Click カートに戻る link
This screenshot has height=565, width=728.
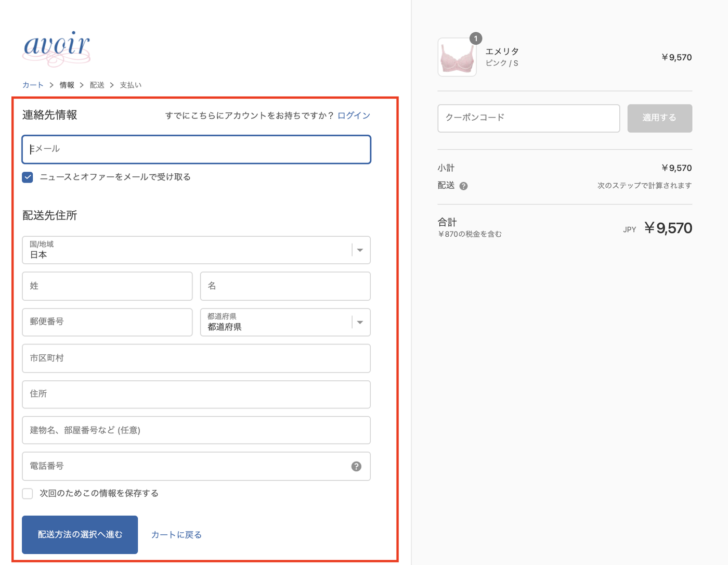(x=176, y=534)
